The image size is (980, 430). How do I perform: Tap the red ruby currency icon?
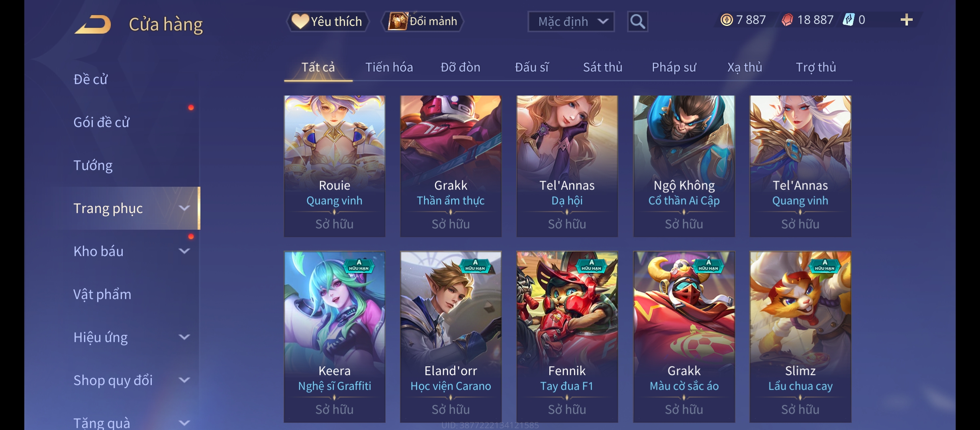[787, 20]
